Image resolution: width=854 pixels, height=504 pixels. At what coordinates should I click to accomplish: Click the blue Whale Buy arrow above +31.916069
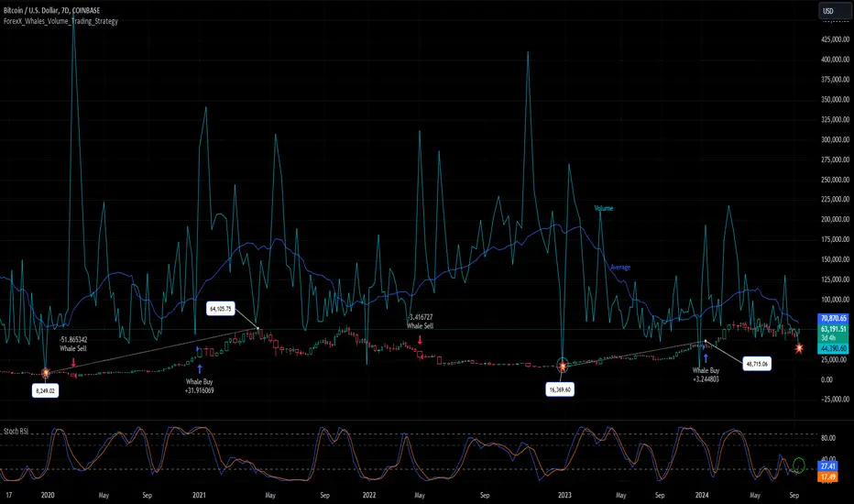click(200, 369)
